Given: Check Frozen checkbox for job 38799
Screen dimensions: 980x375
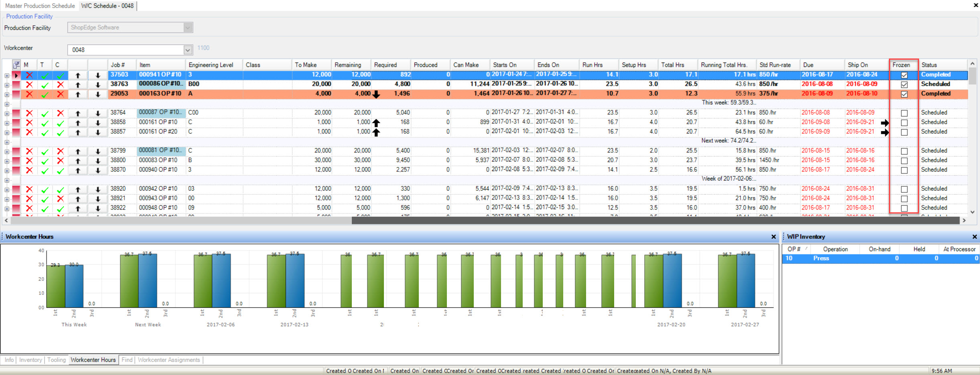Looking at the screenshot, I should pyautogui.click(x=904, y=151).
